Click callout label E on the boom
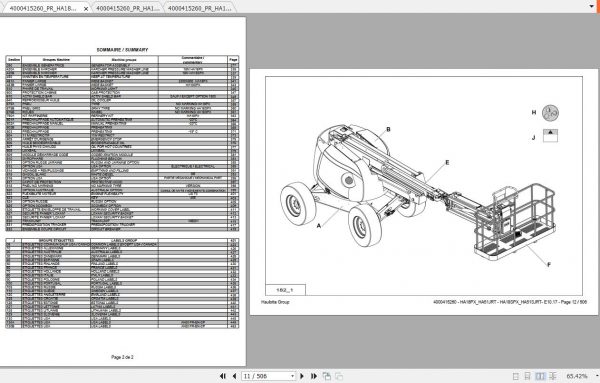 [447, 163]
